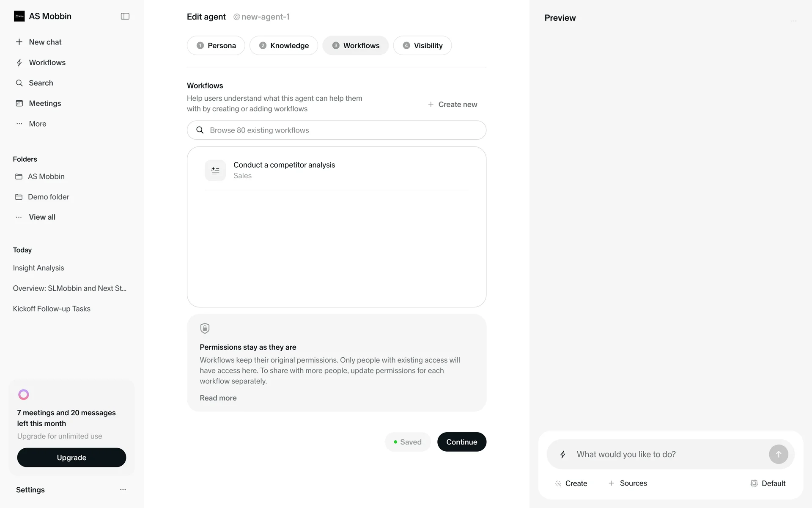Expand the More menu in sidebar
The width and height of the screenshot is (812, 508).
19,124
